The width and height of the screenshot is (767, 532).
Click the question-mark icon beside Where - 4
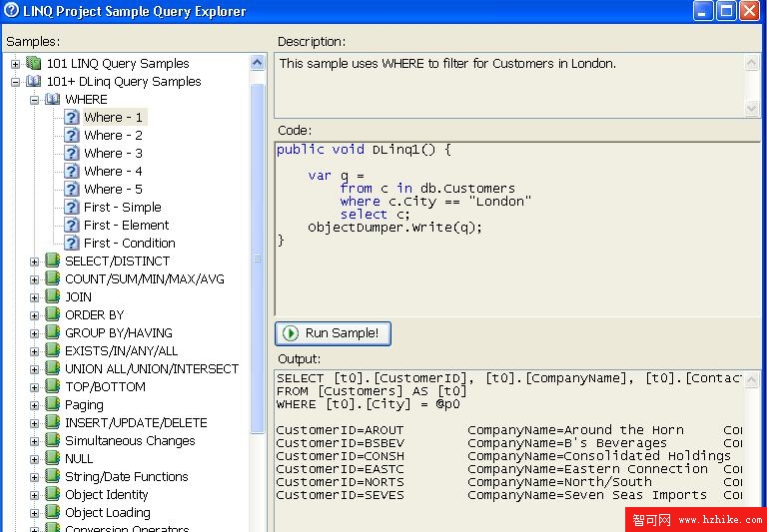[72, 171]
